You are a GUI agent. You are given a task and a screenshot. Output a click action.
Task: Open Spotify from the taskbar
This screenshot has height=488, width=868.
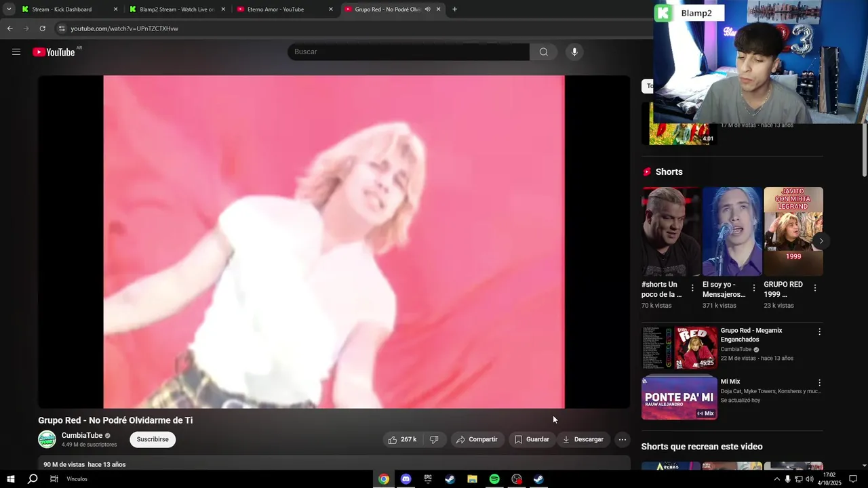click(x=494, y=479)
